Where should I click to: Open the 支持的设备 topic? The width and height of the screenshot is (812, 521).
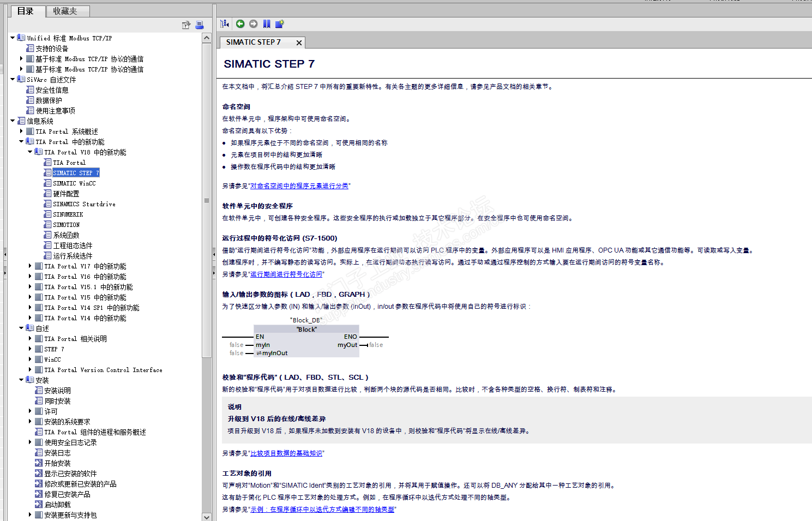(52, 49)
